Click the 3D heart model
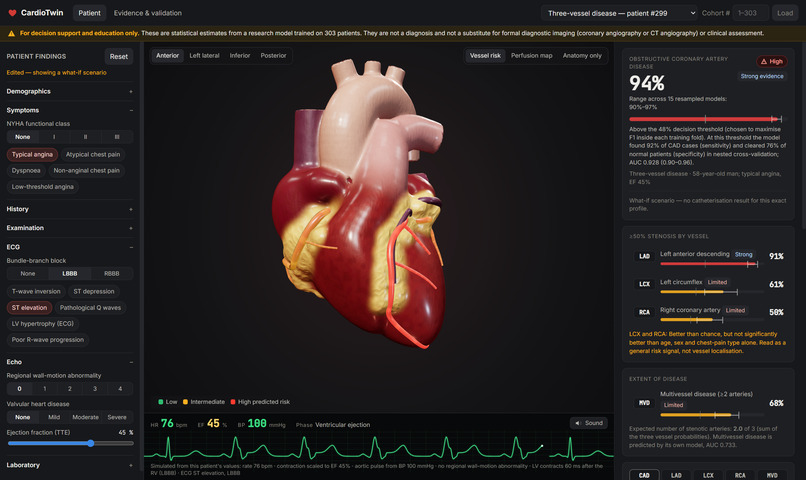 360,203
